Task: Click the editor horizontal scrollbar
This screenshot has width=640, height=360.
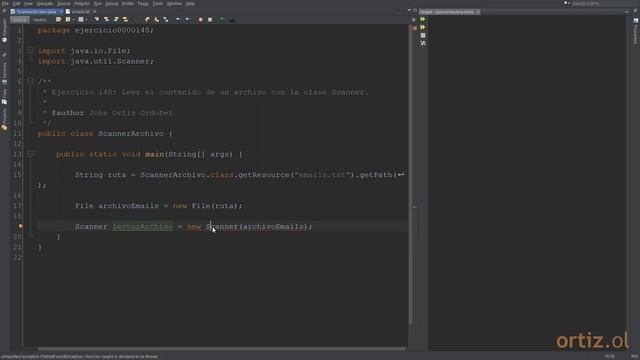Action: 222,349
